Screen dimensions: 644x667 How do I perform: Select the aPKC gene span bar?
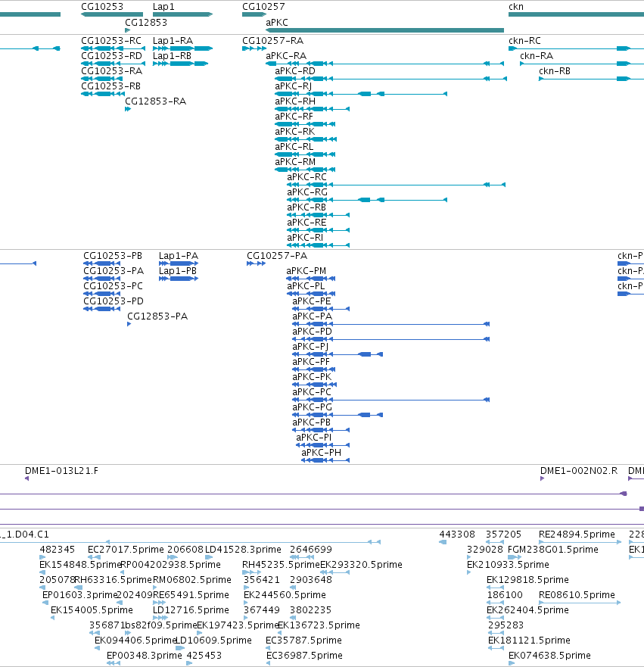384,30
